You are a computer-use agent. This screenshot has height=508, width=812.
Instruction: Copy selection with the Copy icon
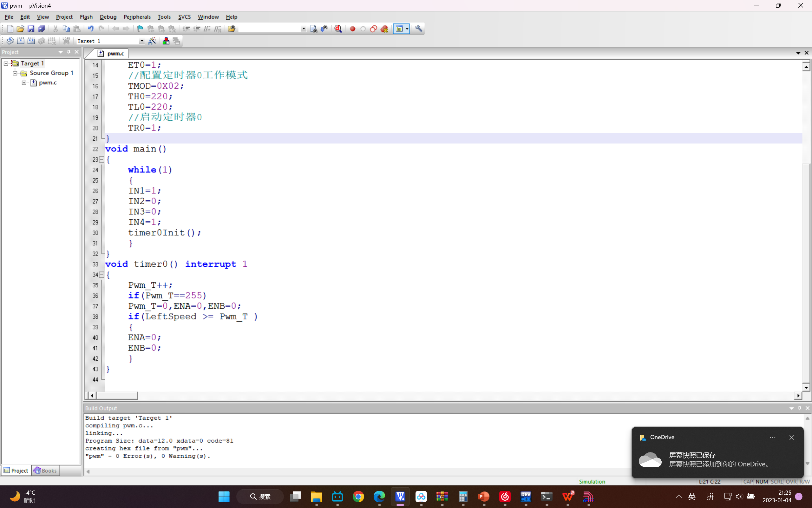(66, 29)
